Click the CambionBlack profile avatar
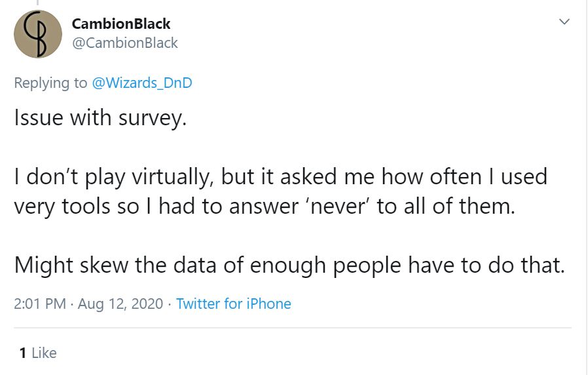Viewport: 588px width, 375px height. (x=37, y=34)
